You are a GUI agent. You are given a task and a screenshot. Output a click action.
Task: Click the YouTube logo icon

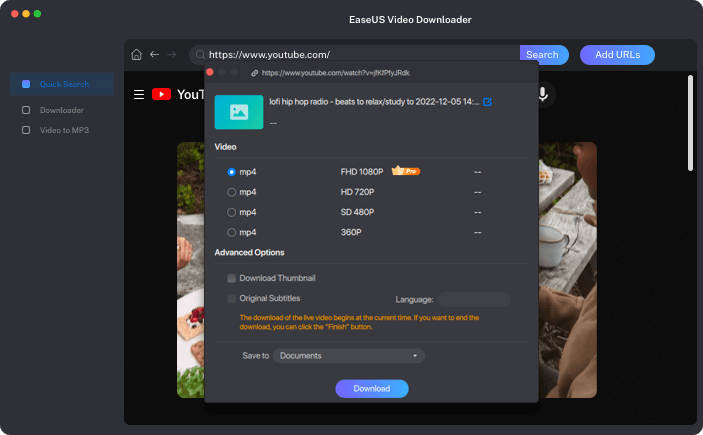pyautogui.click(x=161, y=95)
